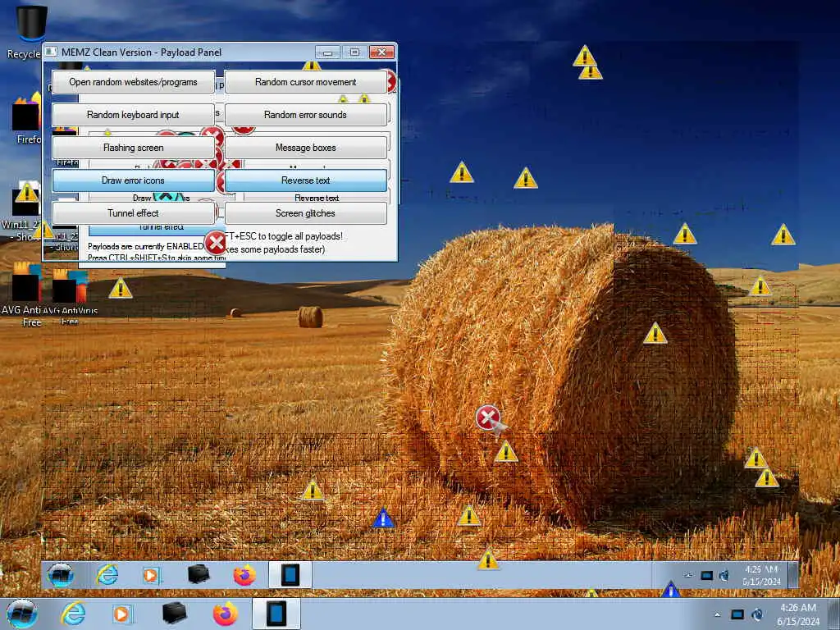Toggle the Open random websites/programs payload
The height and width of the screenshot is (630, 840).
pyautogui.click(x=134, y=82)
